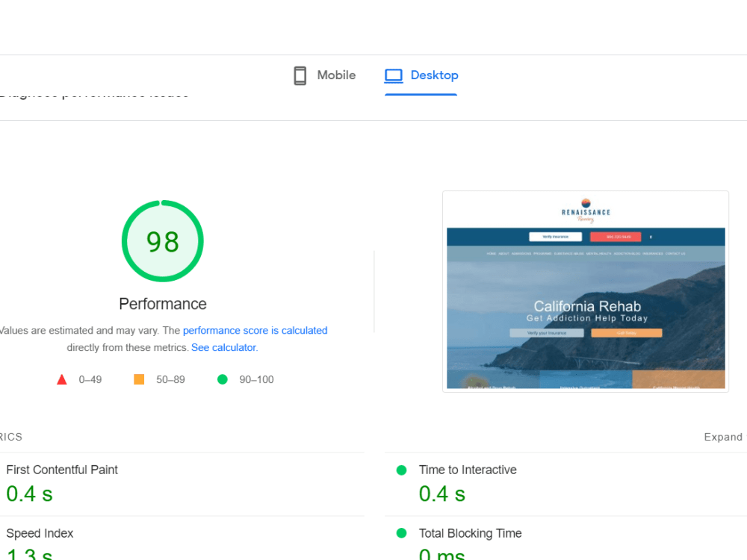Click the green dot beside Total Blocking Time

(402, 533)
